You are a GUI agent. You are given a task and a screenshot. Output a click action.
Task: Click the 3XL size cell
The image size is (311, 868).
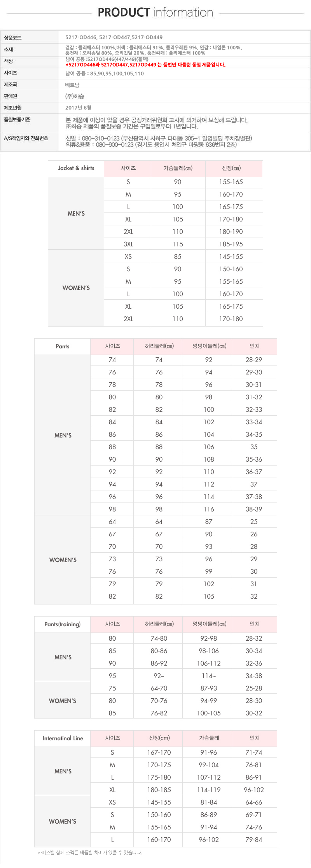point(128,244)
